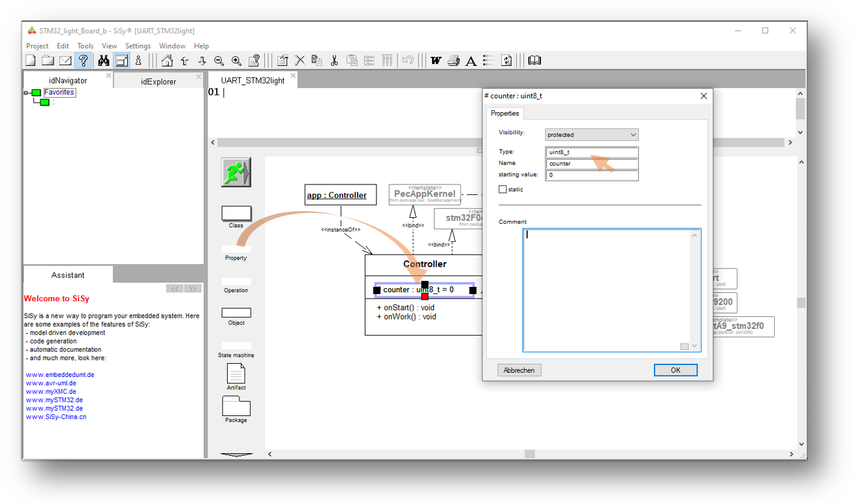Open the Tools menu
This screenshot has height=504, width=853.
click(x=85, y=46)
